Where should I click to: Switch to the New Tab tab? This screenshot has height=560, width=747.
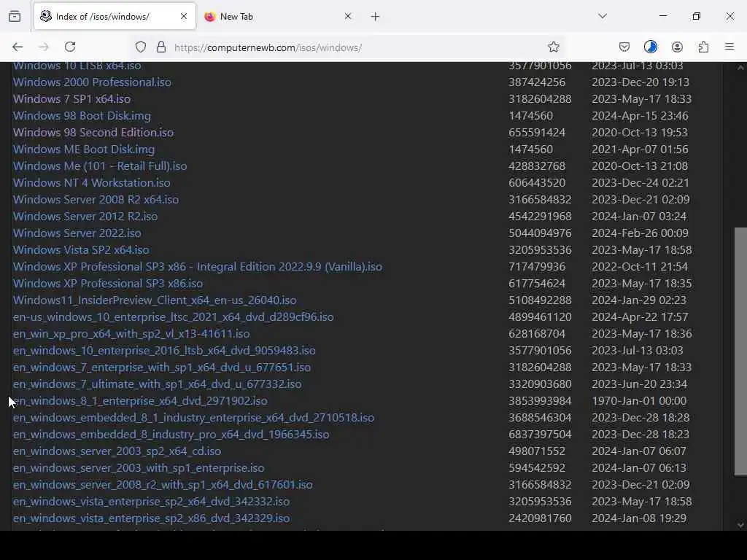(x=276, y=17)
